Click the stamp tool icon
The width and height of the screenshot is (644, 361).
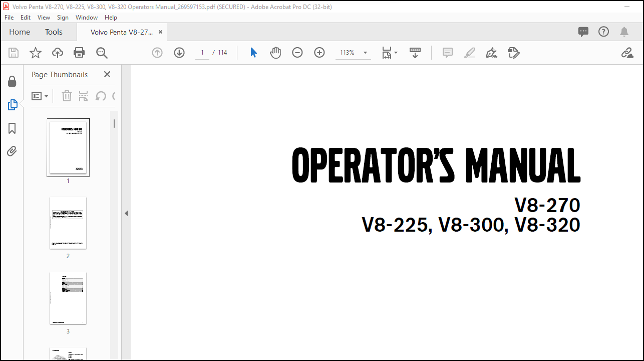(513, 53)
